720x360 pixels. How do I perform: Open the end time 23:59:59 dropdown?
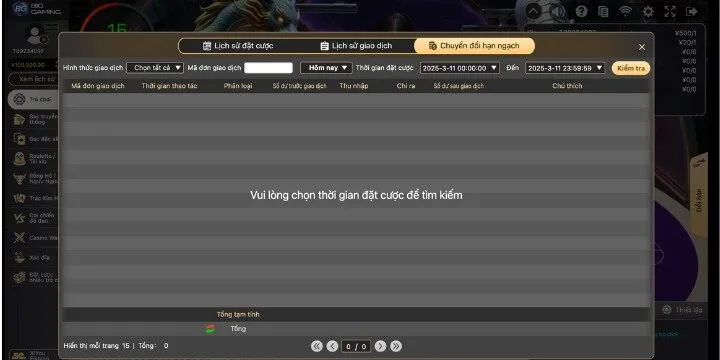[x=565, y=68]
